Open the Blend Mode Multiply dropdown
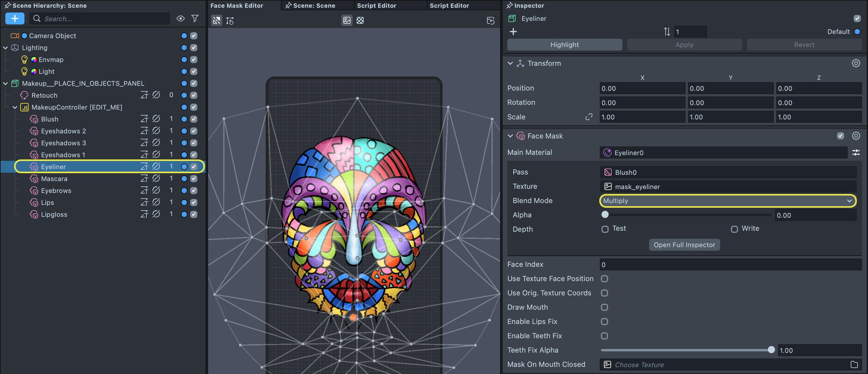The image size is (868, 374). pos(728,201)
